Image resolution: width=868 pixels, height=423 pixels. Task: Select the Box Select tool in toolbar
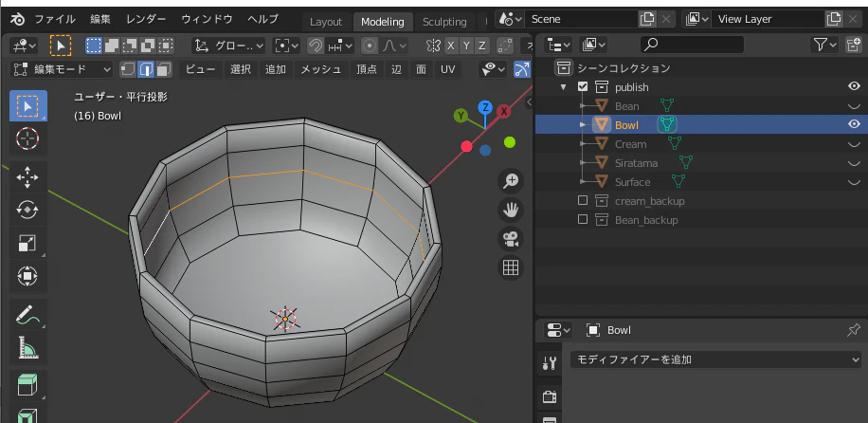pyautogui.click(x=27, y=105)
